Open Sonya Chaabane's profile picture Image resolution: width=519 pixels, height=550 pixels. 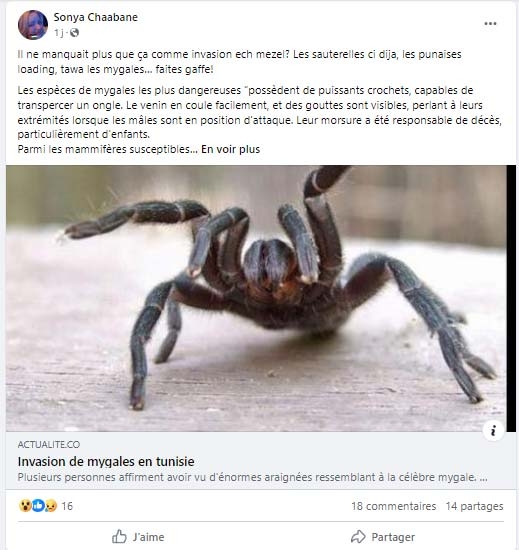tap(33, 25)
